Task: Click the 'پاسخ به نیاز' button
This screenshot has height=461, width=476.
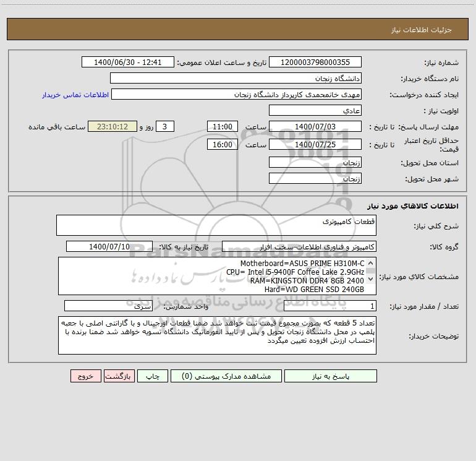Action: point(330,376)
